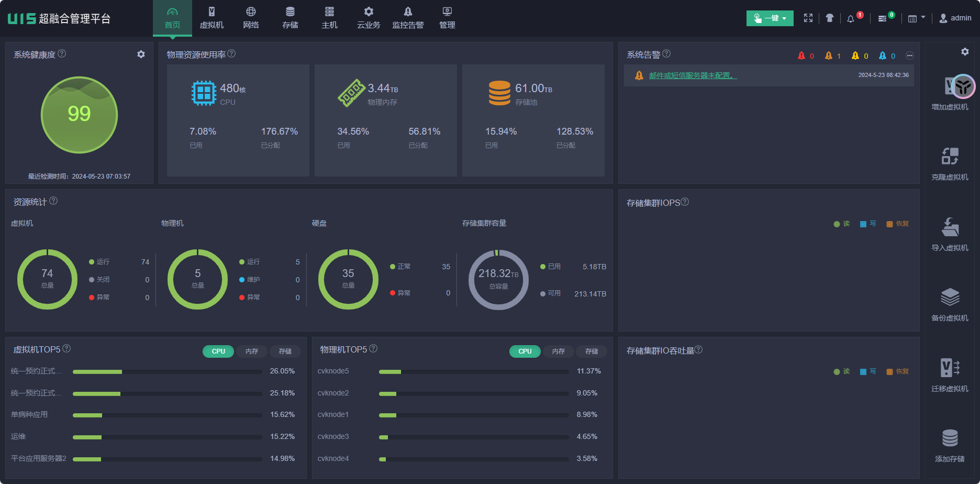
Task: Open the 监控告警 navigation menu
Action: click(408, 18)
